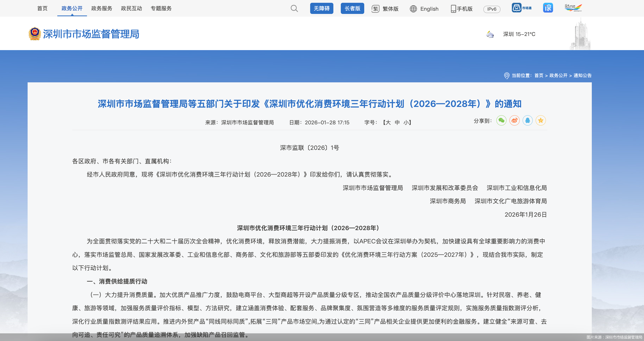Open the site search
Image resolution: width=644 pixels, height=341 pixels.
pos(294,8)
